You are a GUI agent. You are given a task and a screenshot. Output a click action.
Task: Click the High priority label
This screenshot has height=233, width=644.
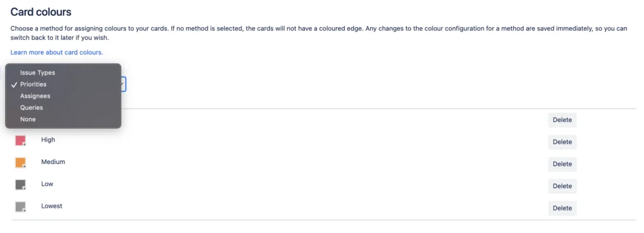click(x=48, y=140)
